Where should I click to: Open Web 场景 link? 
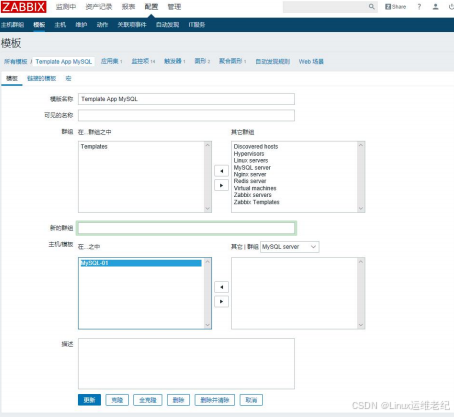tap(311, 62)
